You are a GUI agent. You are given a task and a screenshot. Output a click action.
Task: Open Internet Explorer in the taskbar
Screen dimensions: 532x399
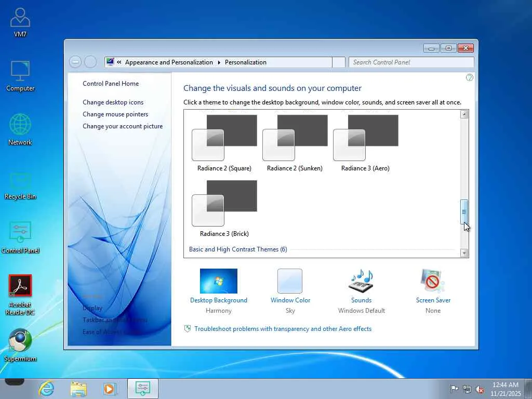46,389
